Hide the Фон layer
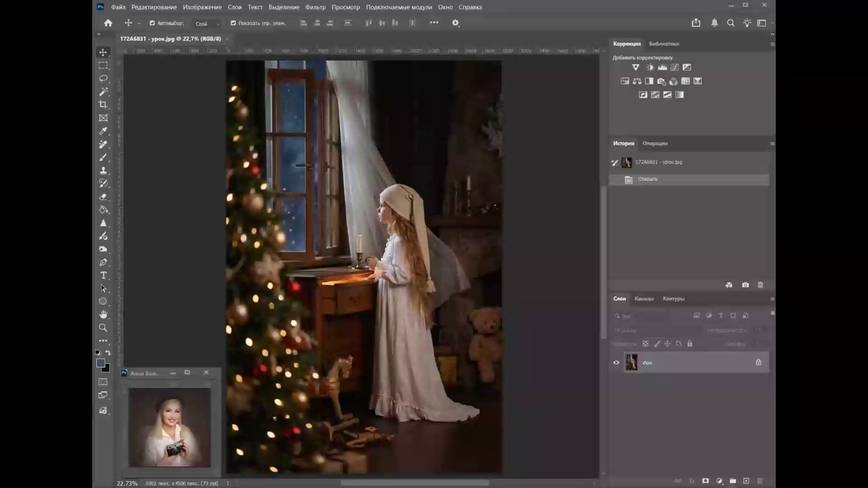Screen dimensions: 868x488 [616, 362]
